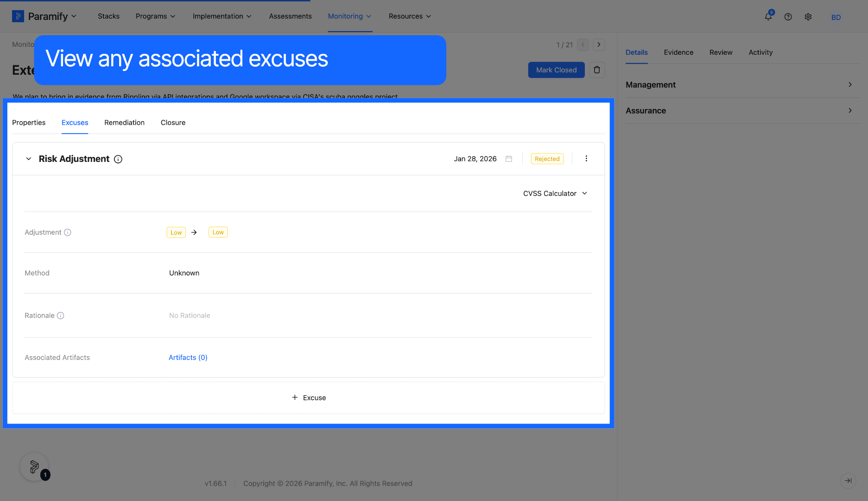868x501 pixels.
Task: Open the settings gear icon
Action: coord(808,17)
